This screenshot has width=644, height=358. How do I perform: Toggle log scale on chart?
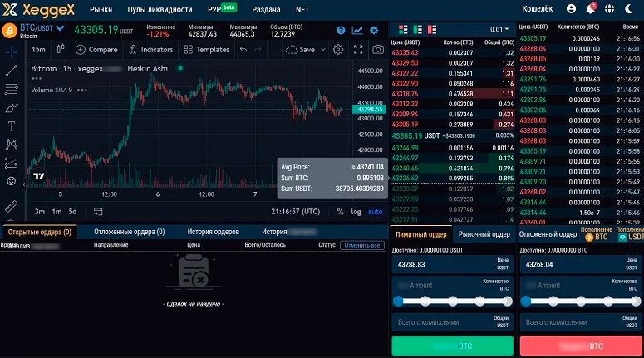click(x=356, y=211)
